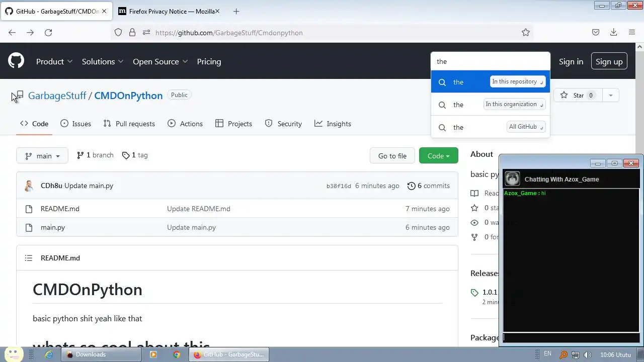The width and height of the screenshot is (644, 362).
Task: Switch to the Security tab
Action: [283, 124]
